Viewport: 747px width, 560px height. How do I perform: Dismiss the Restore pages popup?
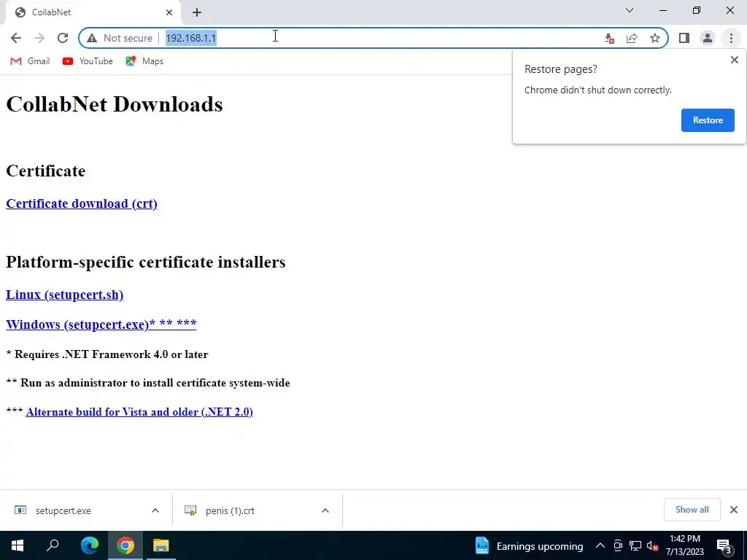click(x=734, y=60)
